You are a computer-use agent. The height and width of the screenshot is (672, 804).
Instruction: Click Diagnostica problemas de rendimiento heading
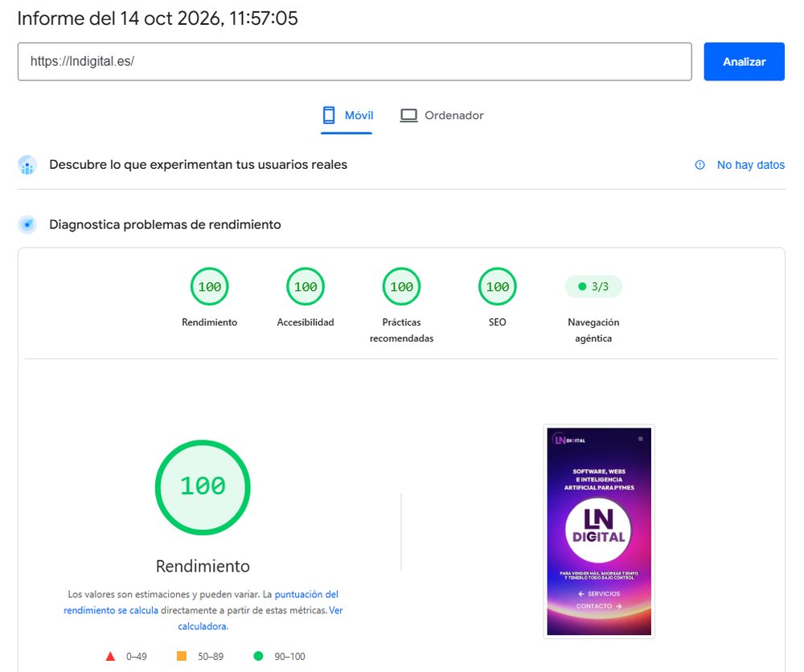pos(165,224)
